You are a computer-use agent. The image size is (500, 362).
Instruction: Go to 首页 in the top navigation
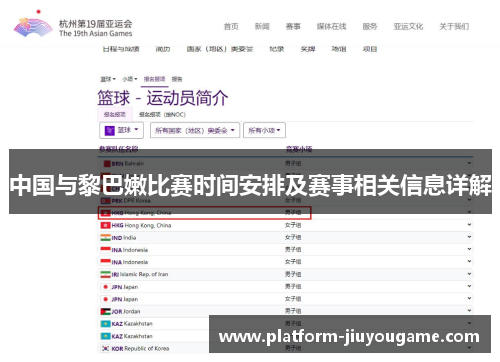(231, 26)
